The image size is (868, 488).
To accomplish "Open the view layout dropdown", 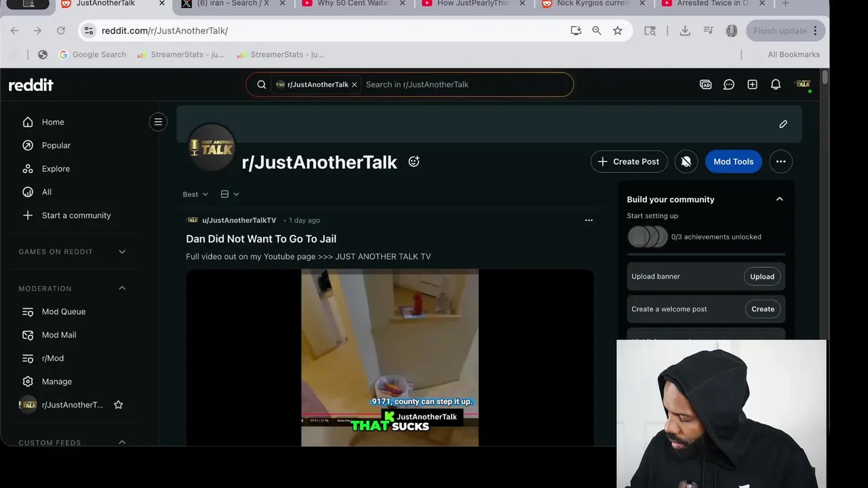I will [230, 194].
